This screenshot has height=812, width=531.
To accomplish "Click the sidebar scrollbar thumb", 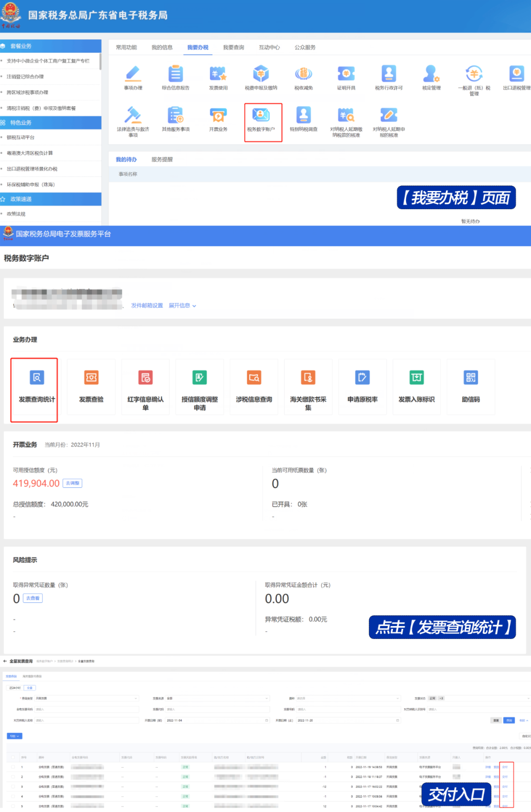I will pyautogui.click(x=100, y=61).
